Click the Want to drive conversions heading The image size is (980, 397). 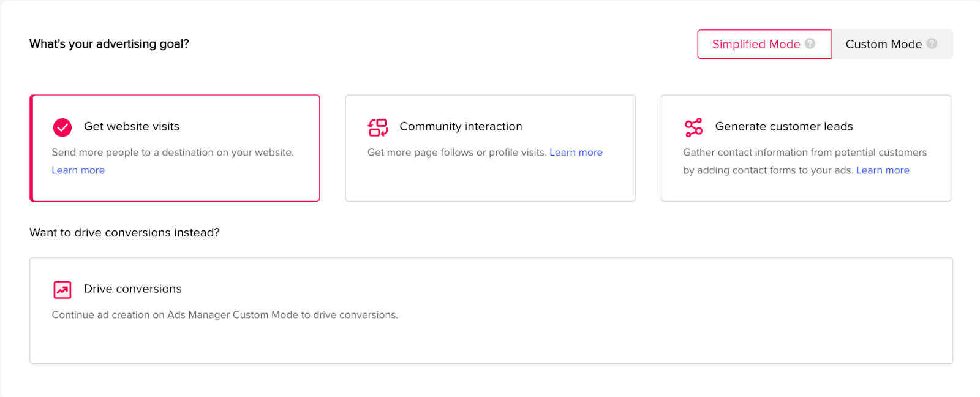[124, 233]
